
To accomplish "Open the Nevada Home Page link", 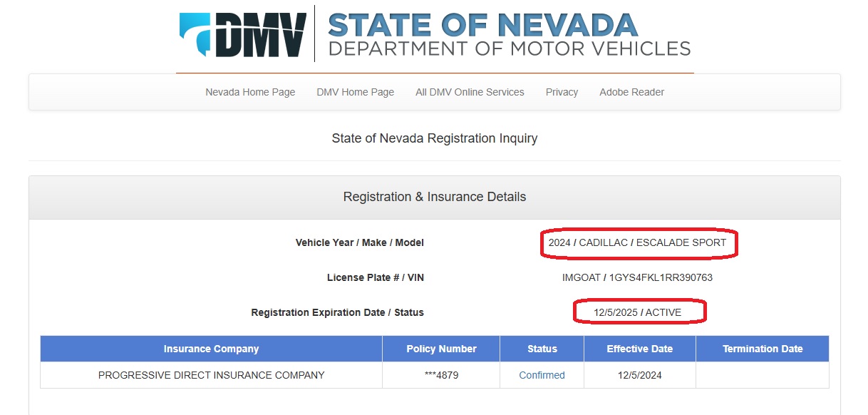I will click(250, 92).
